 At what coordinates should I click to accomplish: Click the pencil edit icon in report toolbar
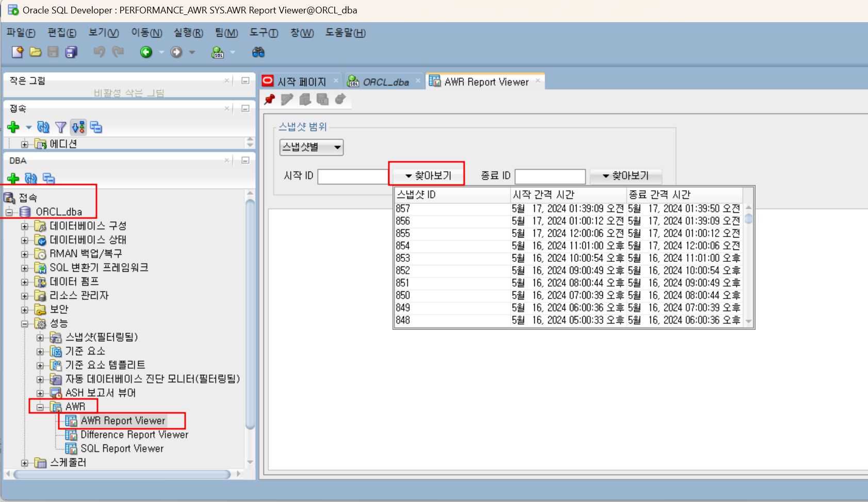[287, 99]
